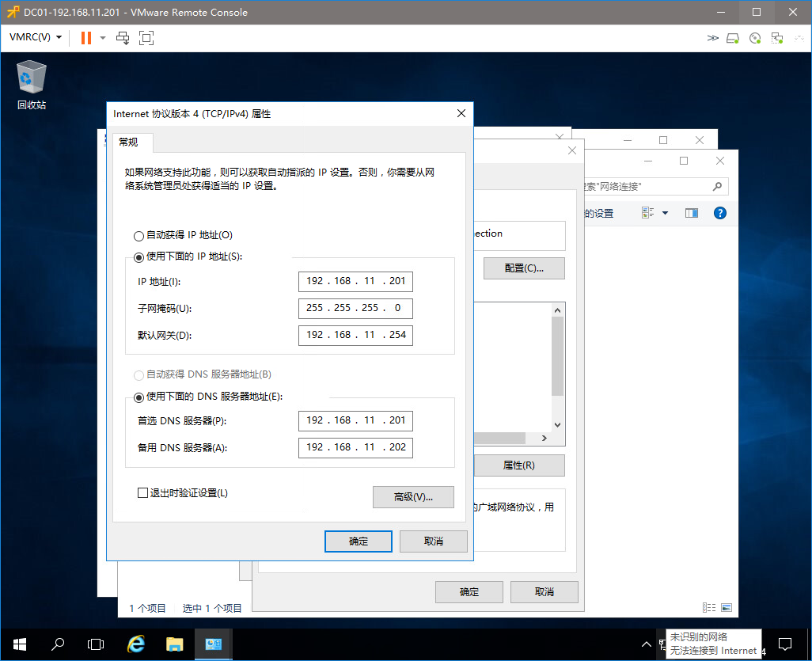
Task: Select 自动获得 IP 地址(O) radio button
Action: pos(138,236)
